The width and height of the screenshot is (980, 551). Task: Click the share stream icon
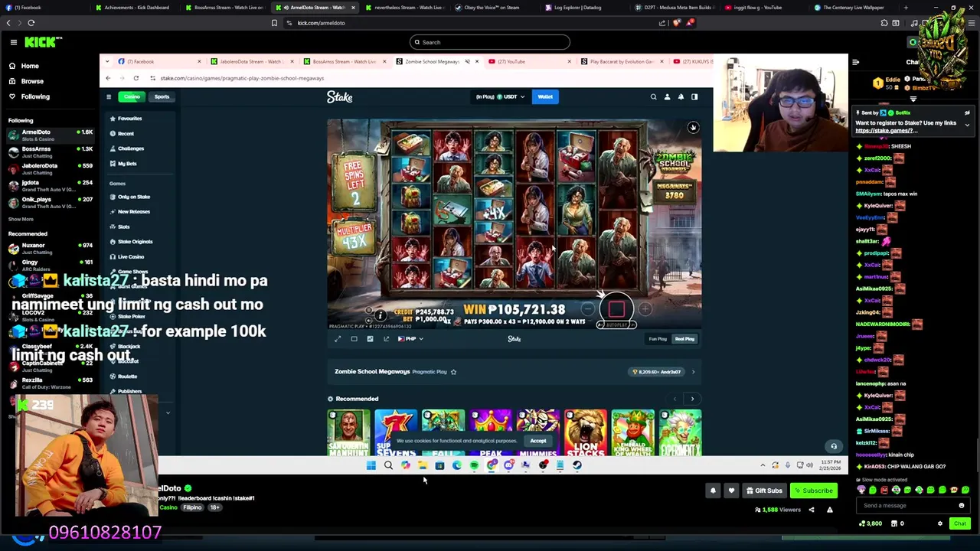(x=812, y=510)
